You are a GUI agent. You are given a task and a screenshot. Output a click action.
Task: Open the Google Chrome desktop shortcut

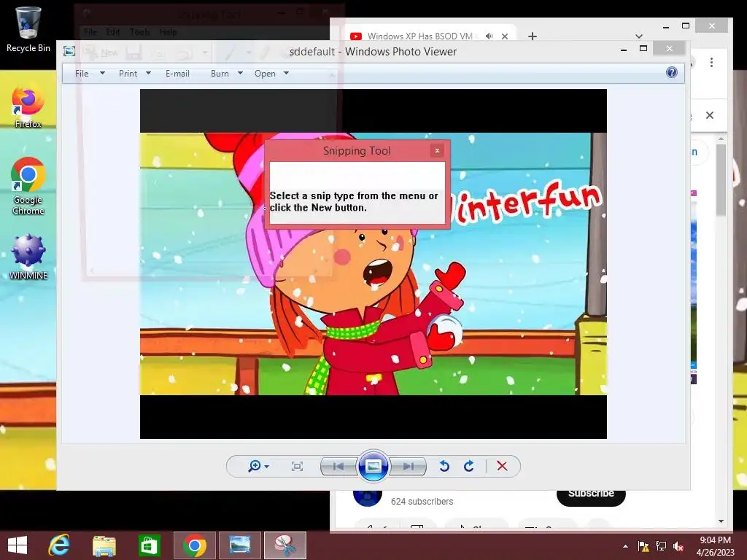pos(28,186)
